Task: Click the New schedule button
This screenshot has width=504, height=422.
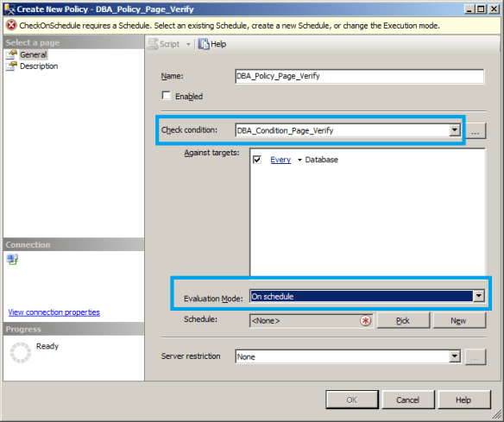Action: (x=459, y=320)
